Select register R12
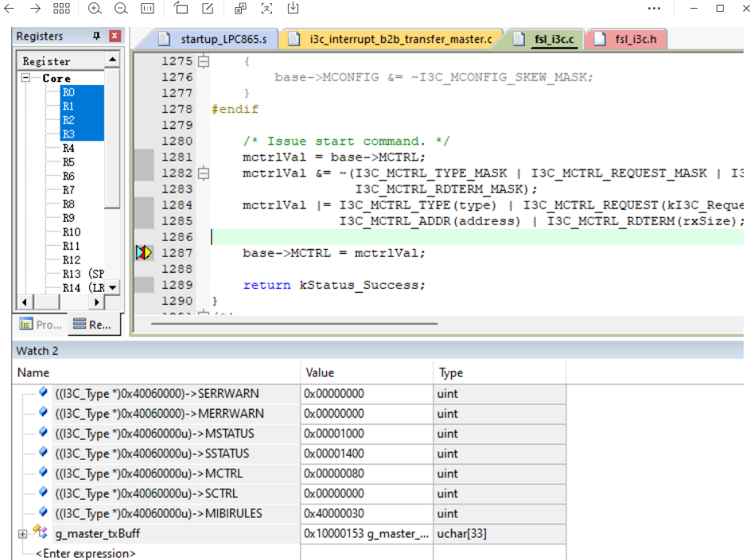Image resolution: width=750 pixels, height=560 pixels. coord(72,259)
